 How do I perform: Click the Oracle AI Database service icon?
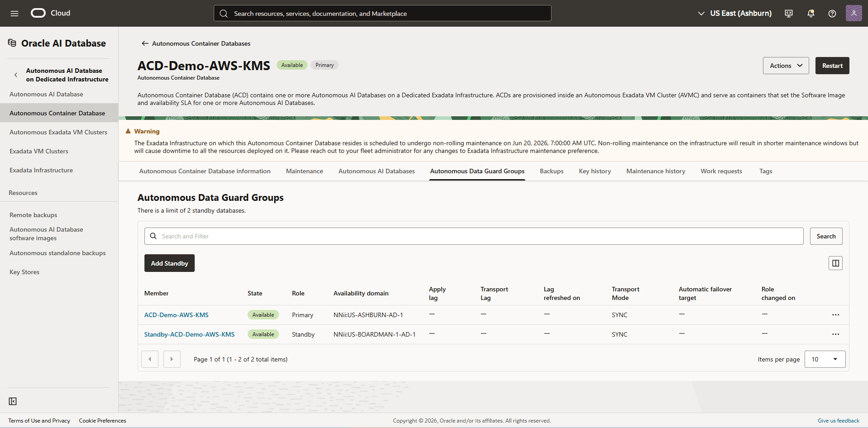[12, 43]
